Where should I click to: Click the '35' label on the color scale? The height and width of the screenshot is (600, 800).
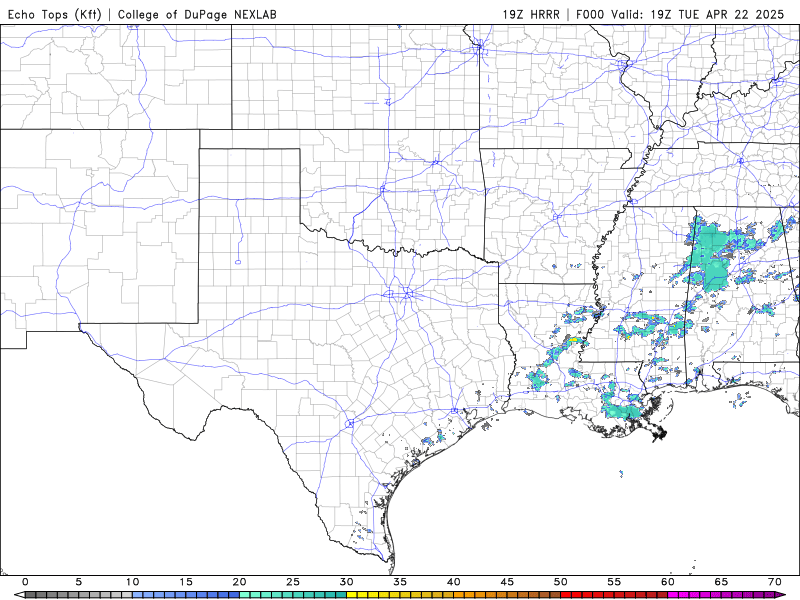pyautogui.click(x=400, y=582)
